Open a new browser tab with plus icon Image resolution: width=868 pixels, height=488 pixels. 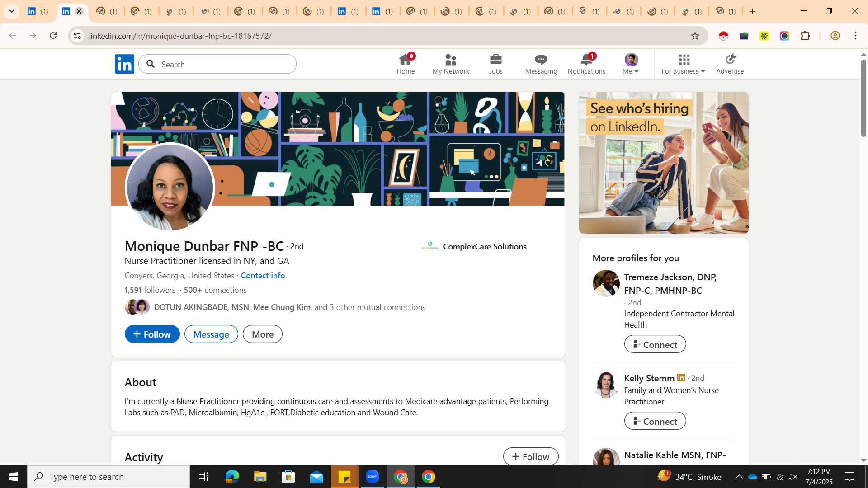752,11
